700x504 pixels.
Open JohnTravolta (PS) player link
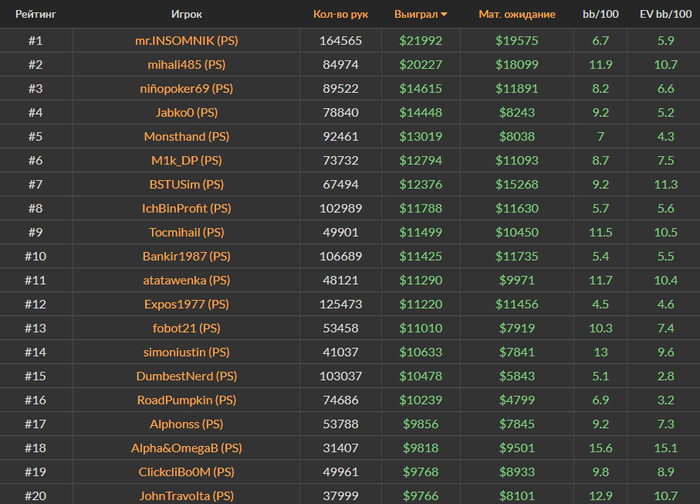point(187,496)
